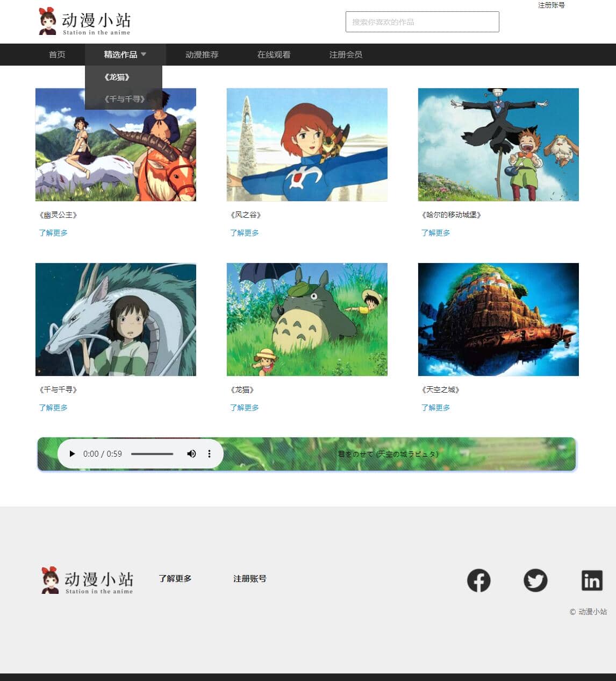The width and height of the screenshot is (616, 681).
Task: Click the audio progress slider track
Action: click(x=152, y=453)
